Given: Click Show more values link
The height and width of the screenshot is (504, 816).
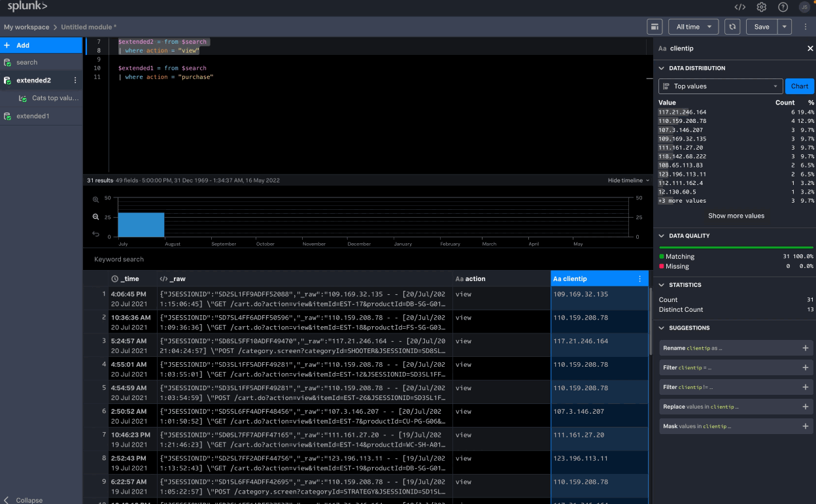Looking at the screenshot, I should click(736, 216).
